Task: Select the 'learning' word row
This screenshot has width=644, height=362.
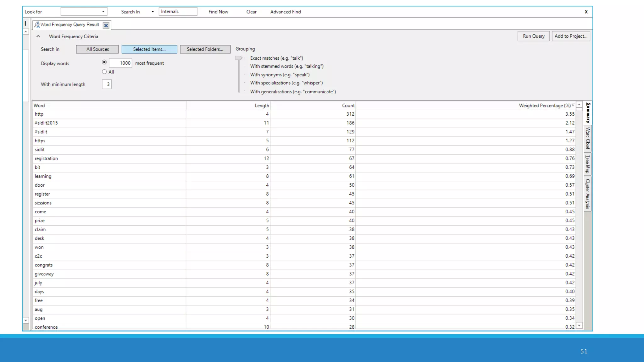Action: pos(304,176)
